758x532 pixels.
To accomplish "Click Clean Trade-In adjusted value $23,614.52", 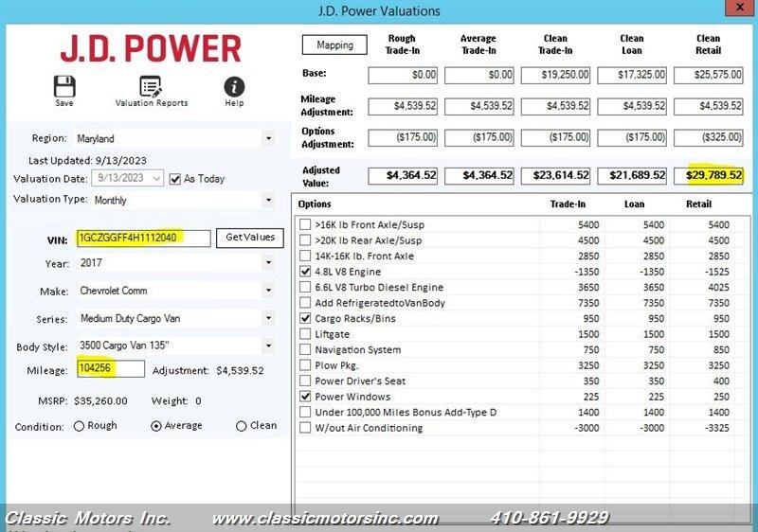I will [x=556, y=176].
